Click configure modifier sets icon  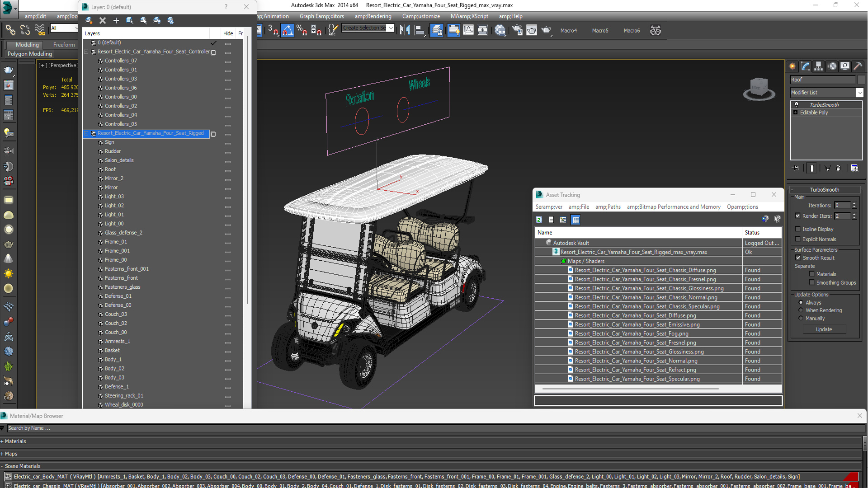pyautogui.click(x=854, y=168)
